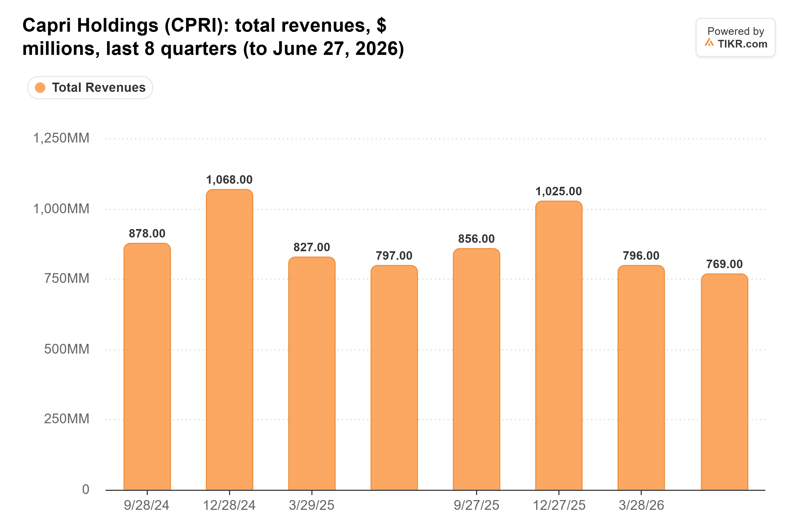Click the bar labeled 797.00
The height and width of the screenshot is (532, 798).
point(394,378)
